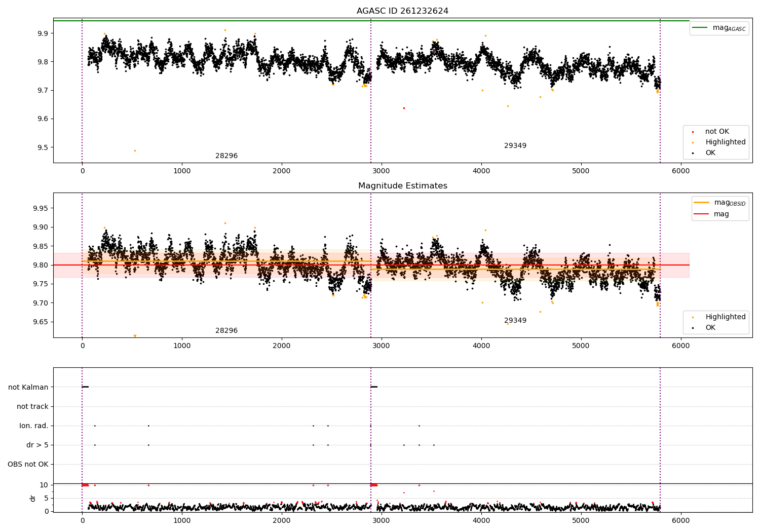Click the red 'mag' legend entry
Image resolution: width=760 pixels, height=532 pixels.
pos(711,214)
